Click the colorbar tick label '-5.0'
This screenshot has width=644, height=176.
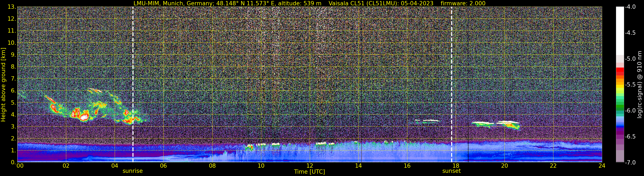[630, 59]
